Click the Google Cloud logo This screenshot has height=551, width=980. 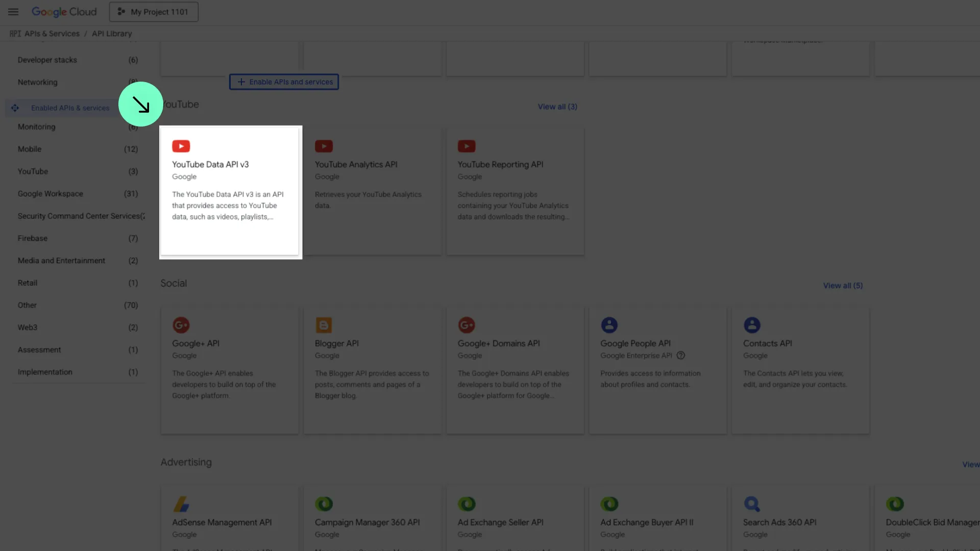click(x=64, y=12)
